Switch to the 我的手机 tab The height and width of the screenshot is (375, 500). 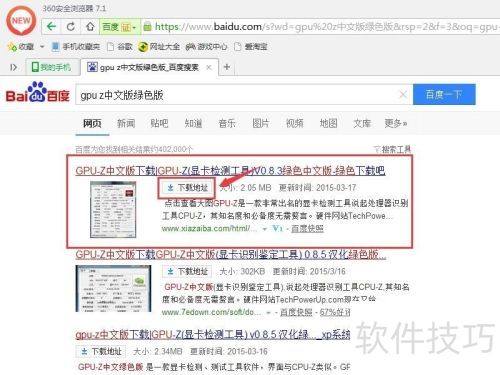(x=52, y=67)
